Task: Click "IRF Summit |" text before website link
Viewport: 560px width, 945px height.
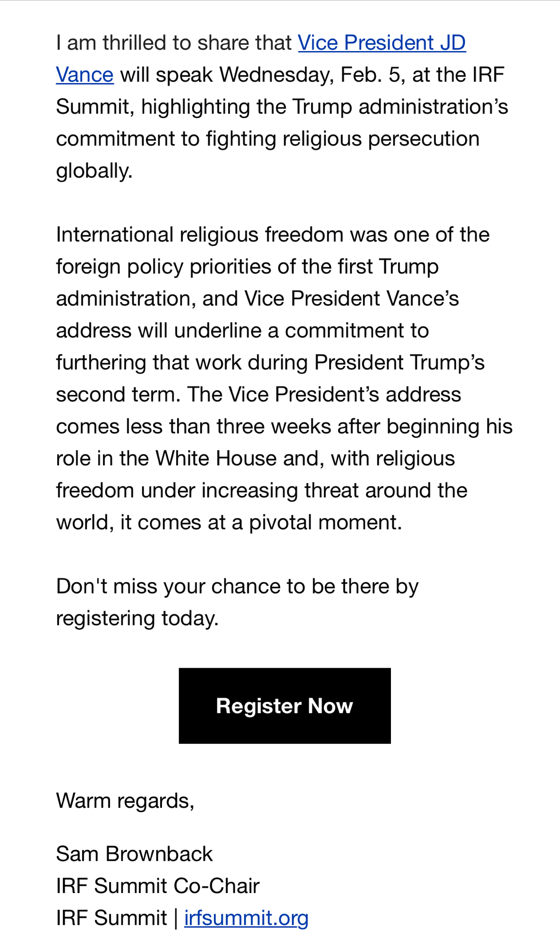Action: click(x=116, y=918)
